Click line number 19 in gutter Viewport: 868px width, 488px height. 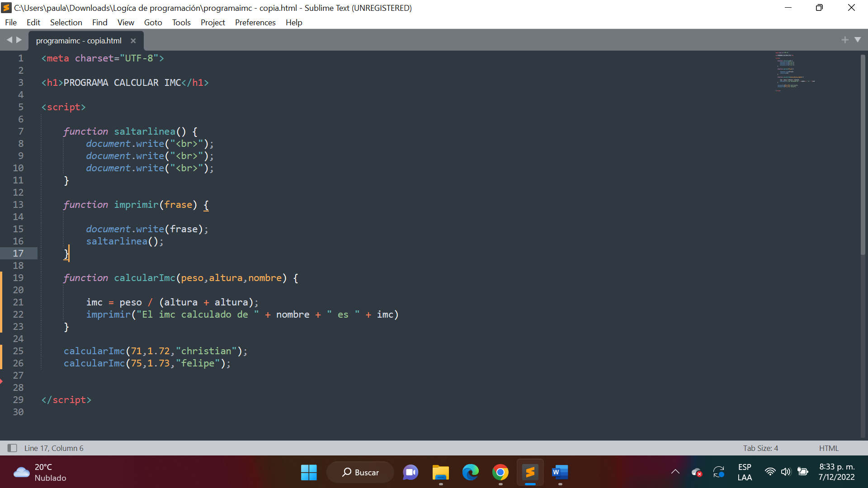[x=18, y=278]
